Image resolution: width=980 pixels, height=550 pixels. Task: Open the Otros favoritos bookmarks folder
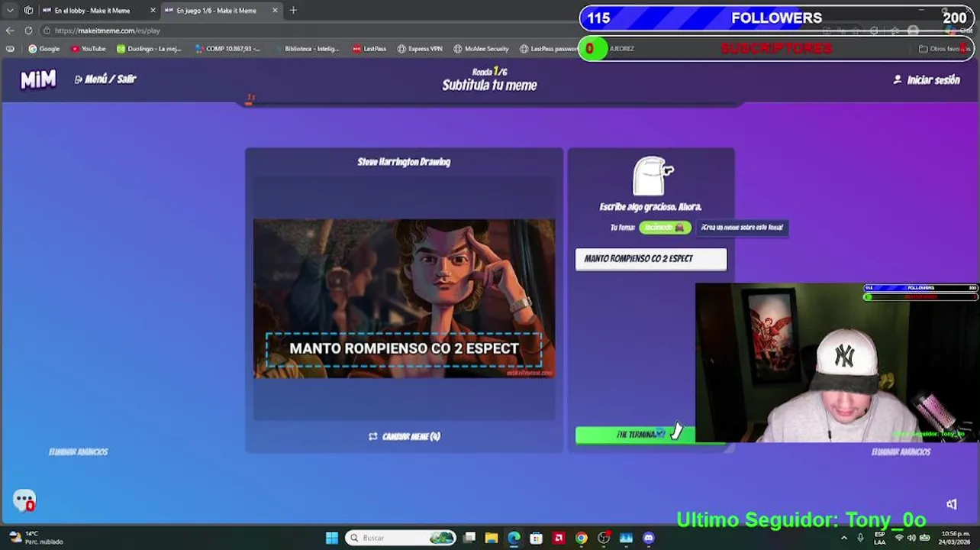(x=944, y=49)
